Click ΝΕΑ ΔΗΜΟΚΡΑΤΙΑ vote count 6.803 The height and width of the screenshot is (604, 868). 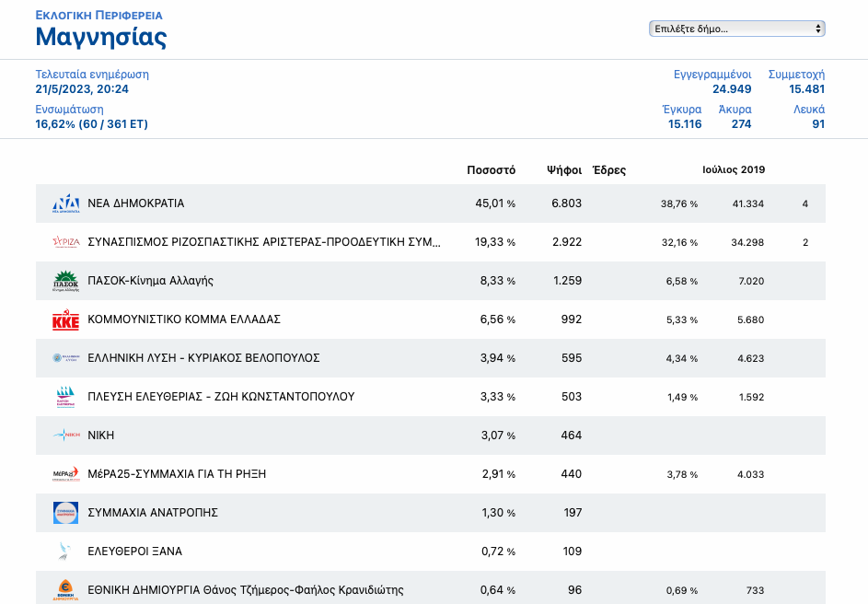pos(566,203)
